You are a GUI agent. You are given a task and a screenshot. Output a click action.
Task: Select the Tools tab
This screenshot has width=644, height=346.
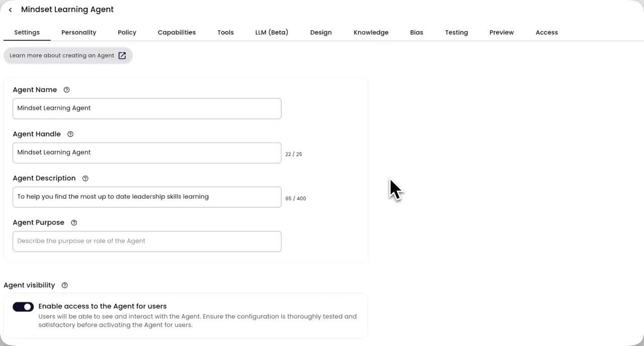[225, 32]
